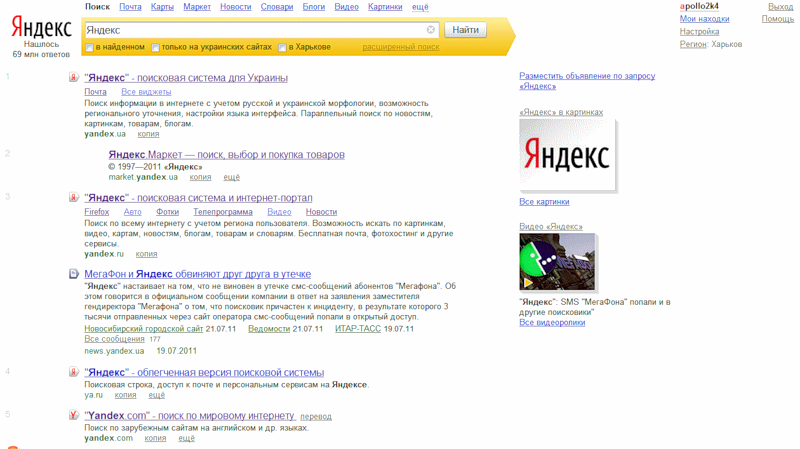Image resolution: width=800 pixels, height=449 pixels.
Task: Open the Ведомости source link
Action: click(269, 329)
